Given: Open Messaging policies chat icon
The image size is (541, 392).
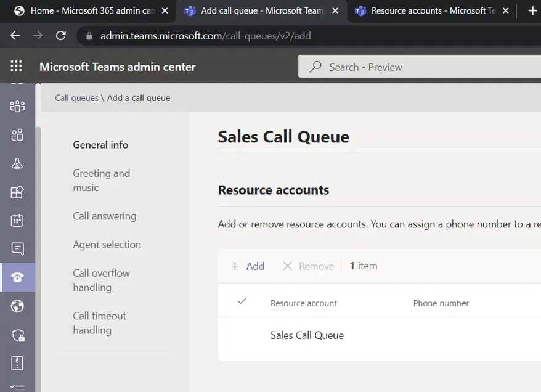Looking at the screenshot, I should pyautogui.click(x=17, y=248).
